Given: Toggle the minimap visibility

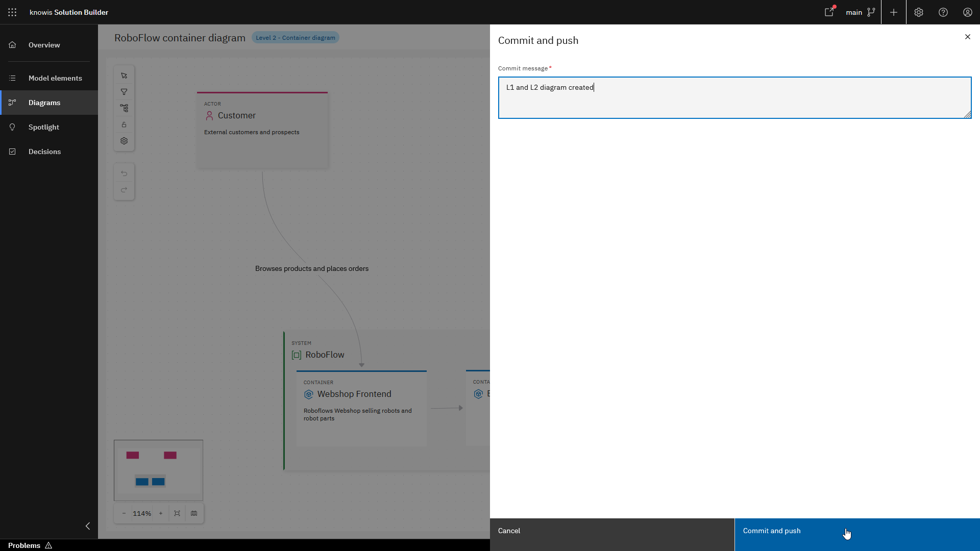Looking at the screenshot, I should [x=194, y=513].
